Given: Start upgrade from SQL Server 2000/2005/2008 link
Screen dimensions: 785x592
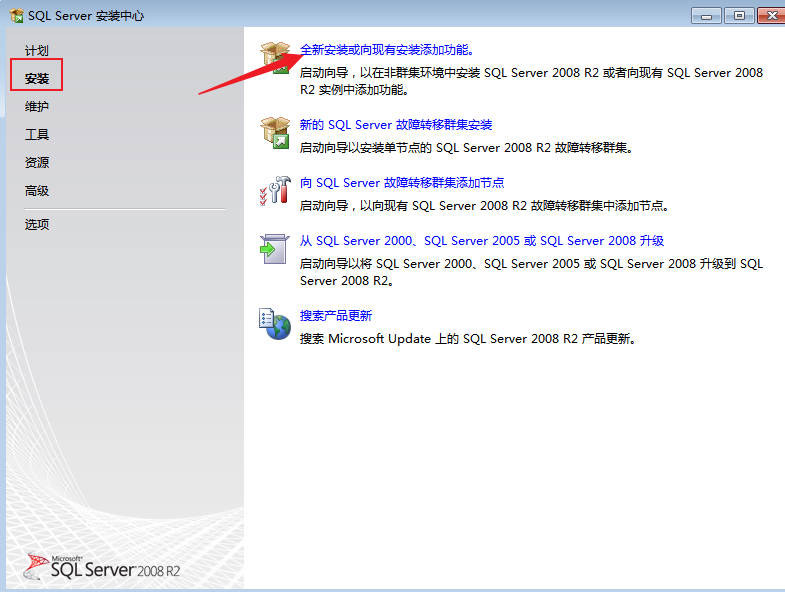Looking at the screenshot, I should 482,241.
